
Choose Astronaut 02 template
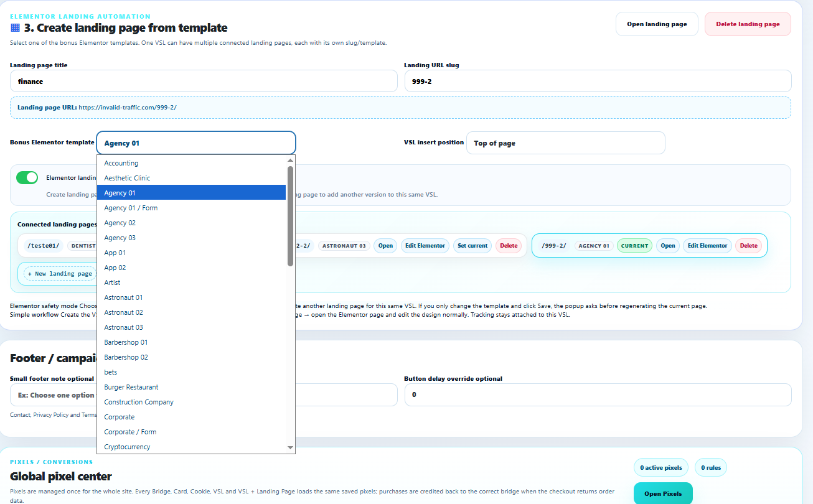point(191,312)
